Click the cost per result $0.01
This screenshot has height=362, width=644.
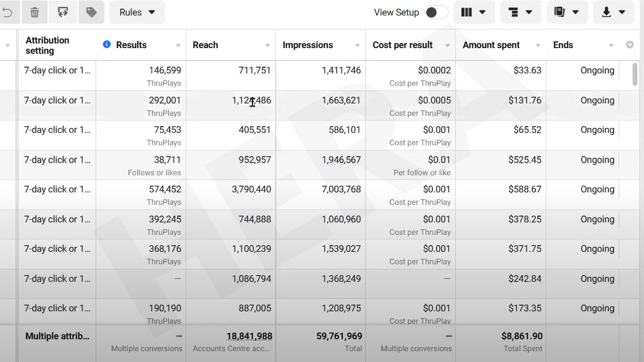(439, 160)
